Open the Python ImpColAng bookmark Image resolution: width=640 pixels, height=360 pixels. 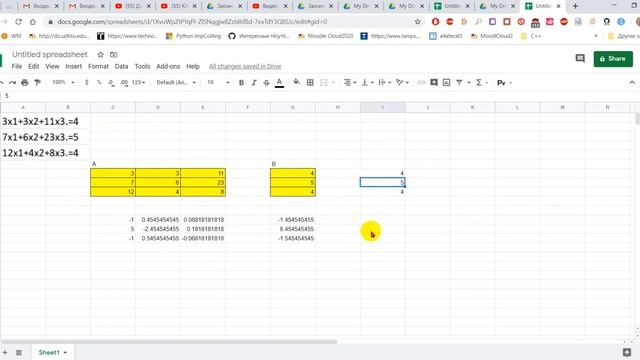point(193,36)
